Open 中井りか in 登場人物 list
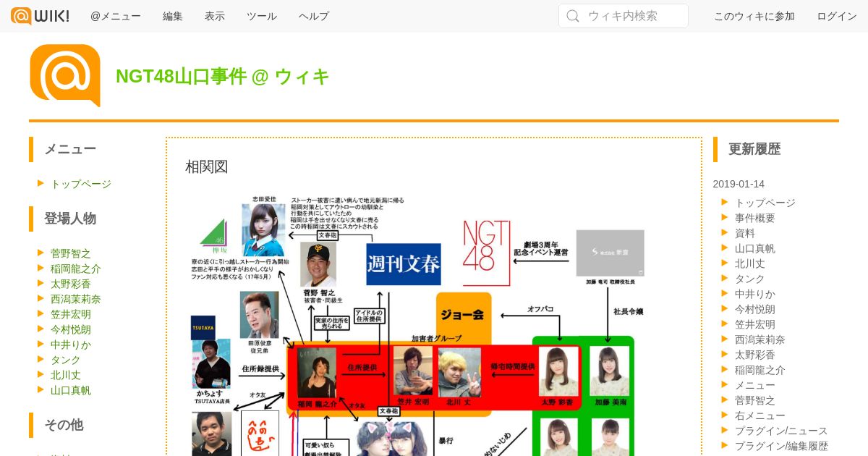 tap(71, 345)
